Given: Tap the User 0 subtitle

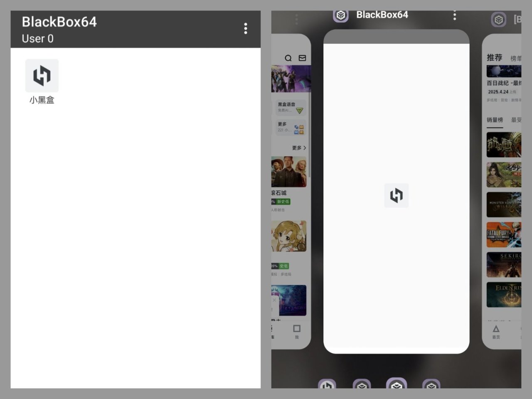Looking at the screenshot, I should coord(37,39).
